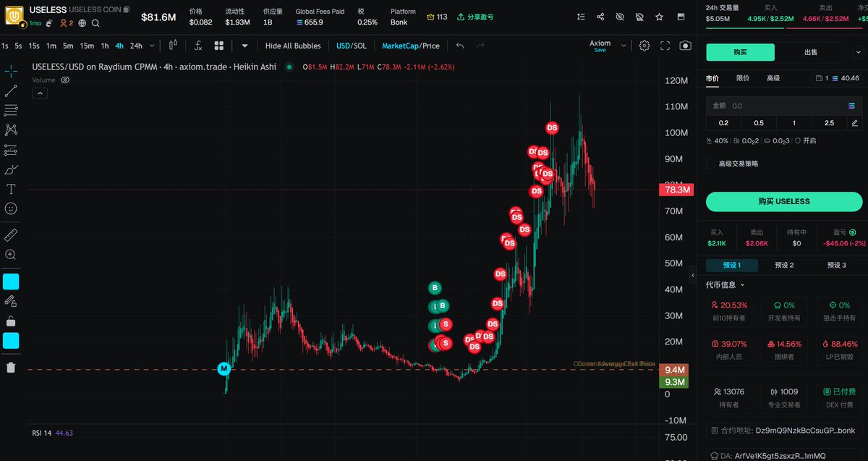The image size is (868, 461).
Task: Open the token website globe icon
Action: [x=82, y=23]
